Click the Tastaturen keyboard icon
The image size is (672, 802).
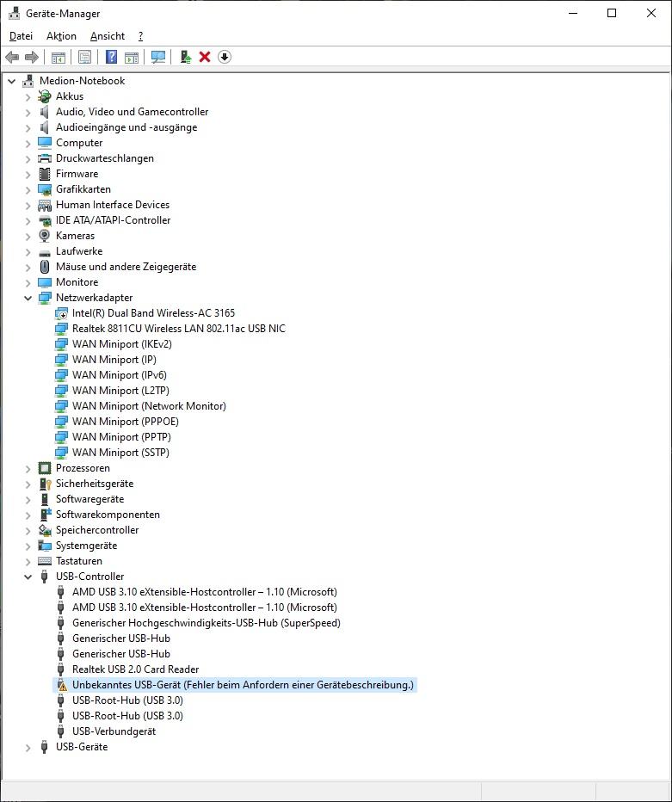[x=45, y=561]
